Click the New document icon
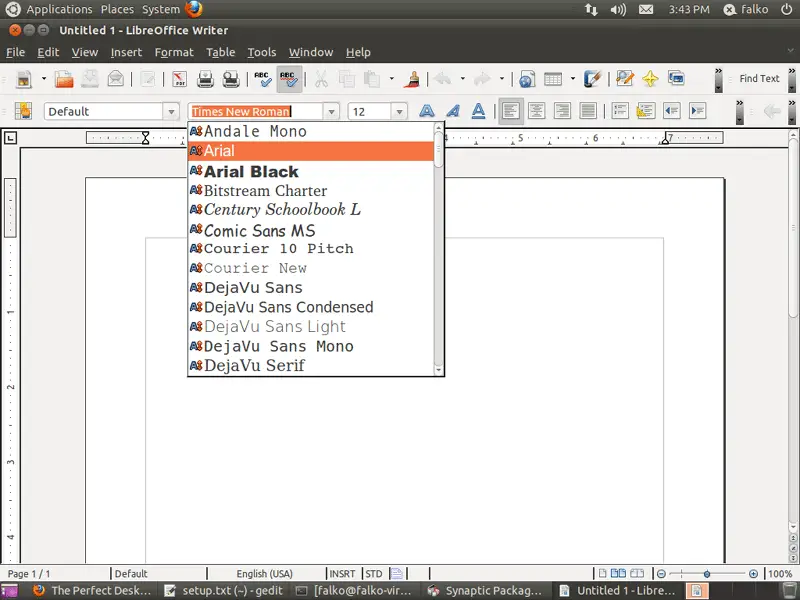 pyautogui.click(x=23, y=79)
